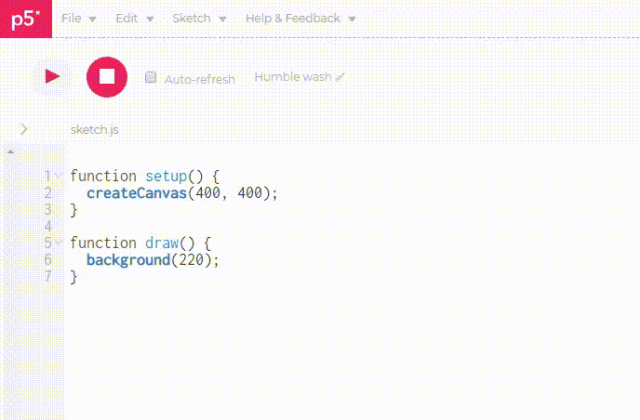Click line number 7 in gutter
Screen dimensions: 640x420
pos(47,276)
